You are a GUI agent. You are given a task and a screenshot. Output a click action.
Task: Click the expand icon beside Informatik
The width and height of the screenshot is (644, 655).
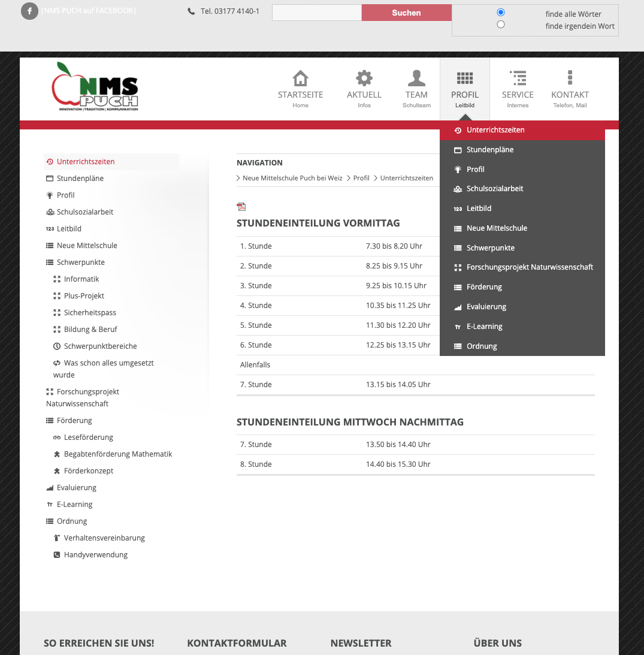click(x=57, y=279)
